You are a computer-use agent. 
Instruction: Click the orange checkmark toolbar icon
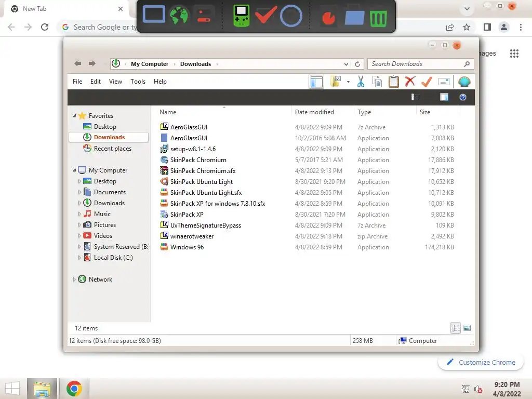tap(427, 82)
